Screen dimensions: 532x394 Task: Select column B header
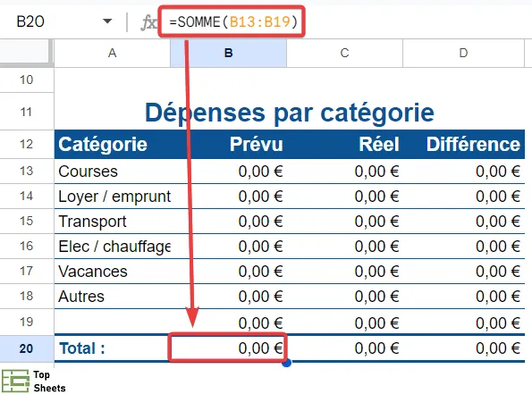tap(228, 54)
